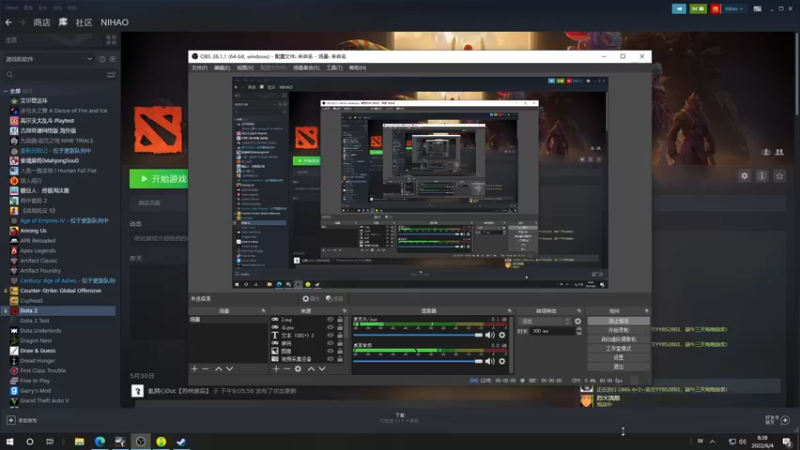This screenshot has height=450, width=800.
Task: Open OBS transition type dropdown
Action: pos(544,321)
